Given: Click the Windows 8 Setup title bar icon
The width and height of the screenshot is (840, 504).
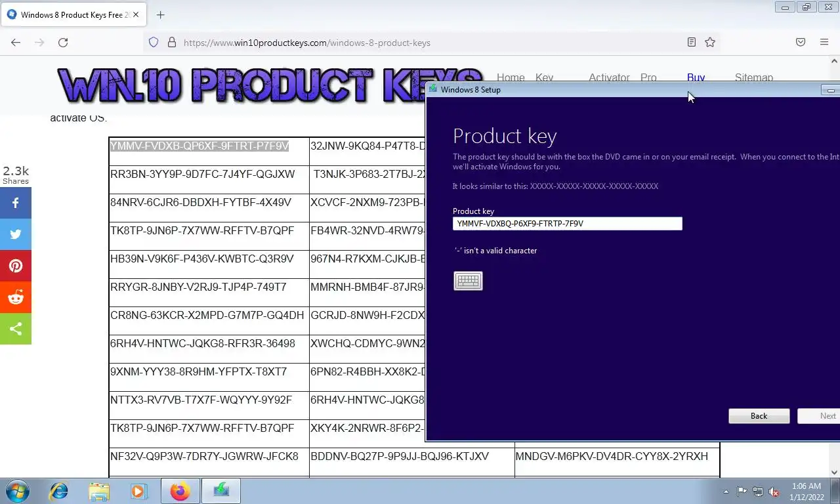Looking at the screenshot, I should click(x=433, y=89).
